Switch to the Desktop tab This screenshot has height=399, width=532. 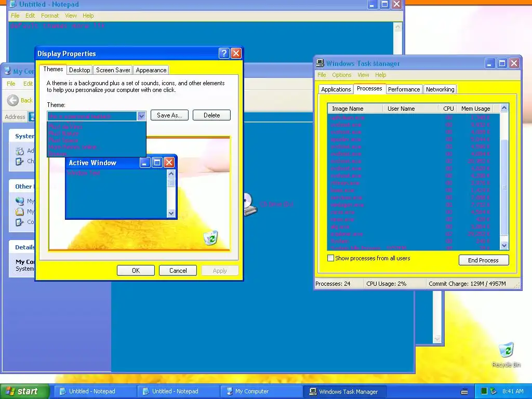[79, 70]
